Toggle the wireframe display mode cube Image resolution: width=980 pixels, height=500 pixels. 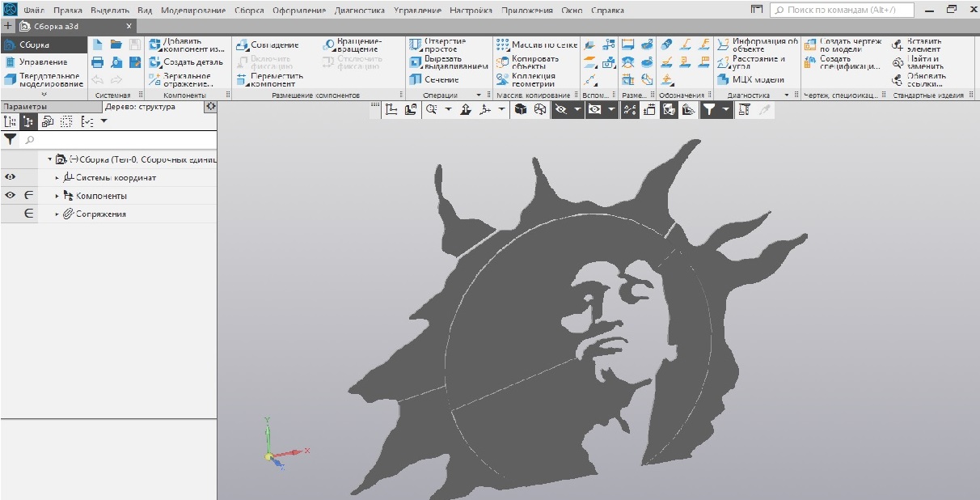(x=540, y=109)
